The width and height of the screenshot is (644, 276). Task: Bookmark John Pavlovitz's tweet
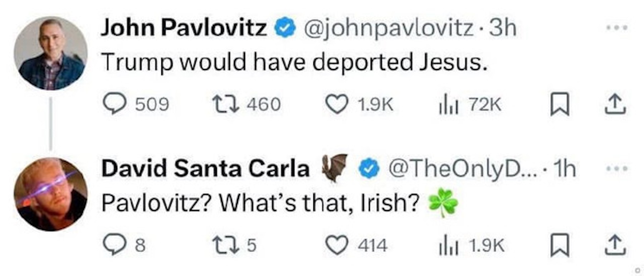pyautogui.click(x=559, y=104)
